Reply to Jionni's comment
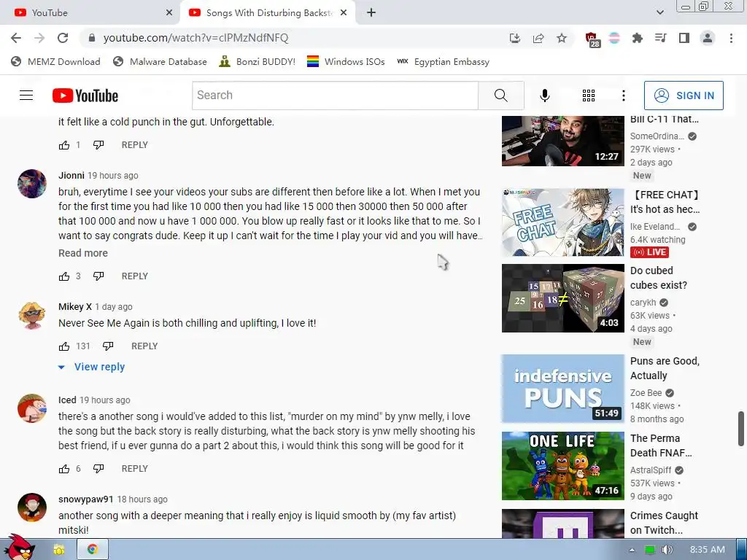 pos(135,276)
